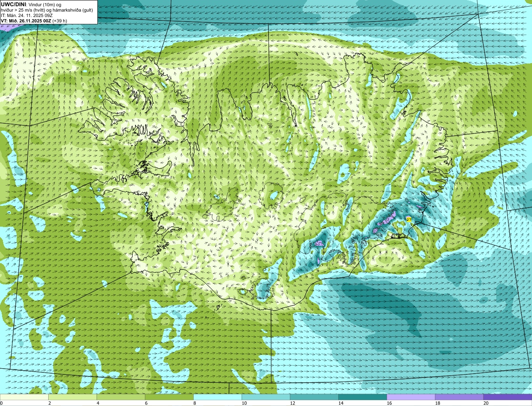
Task: Click the '16' label on the color scale
Action: click(389, 403)
